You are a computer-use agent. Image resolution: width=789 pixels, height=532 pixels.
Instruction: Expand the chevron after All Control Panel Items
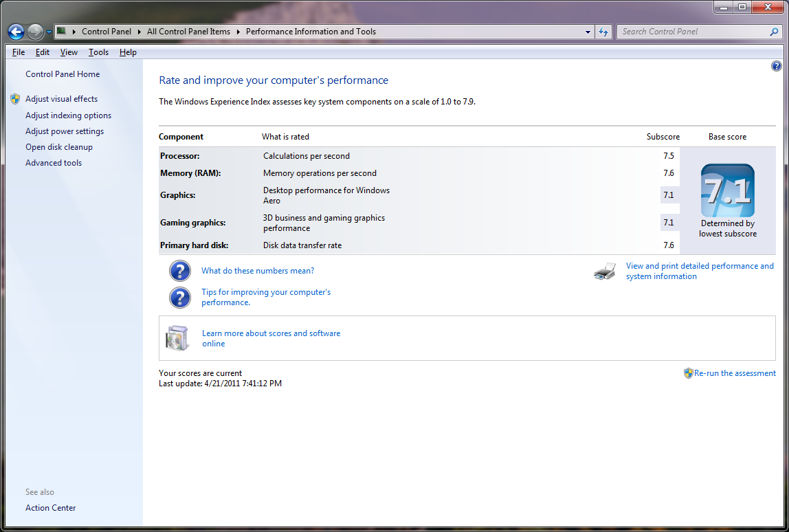238,32
